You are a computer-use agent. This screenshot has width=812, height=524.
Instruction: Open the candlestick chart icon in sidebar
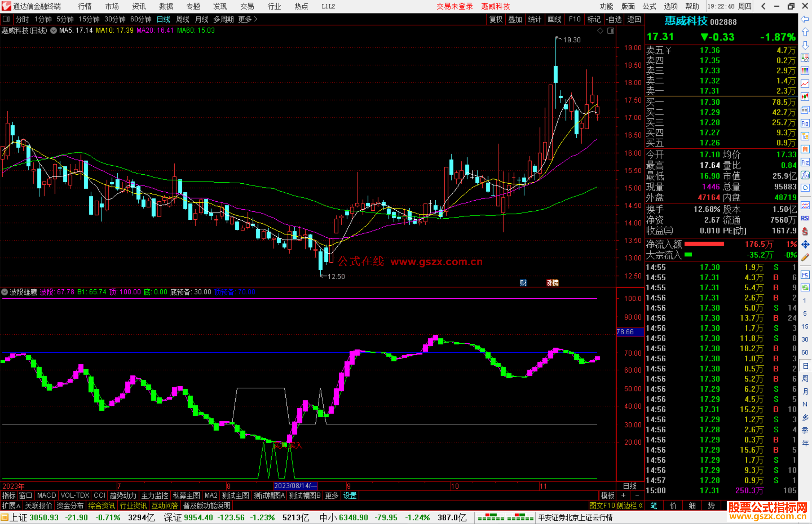tap(805, 97)
